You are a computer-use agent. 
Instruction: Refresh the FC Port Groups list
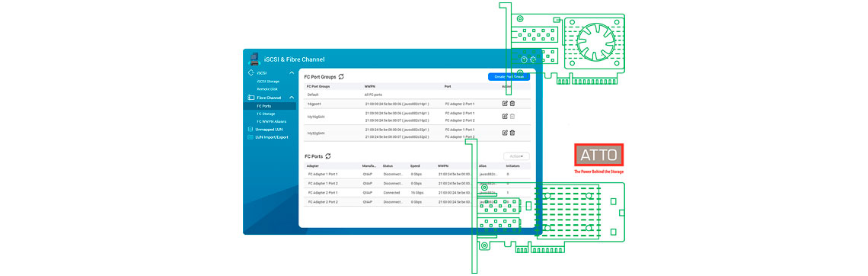(x=342, y=77)
